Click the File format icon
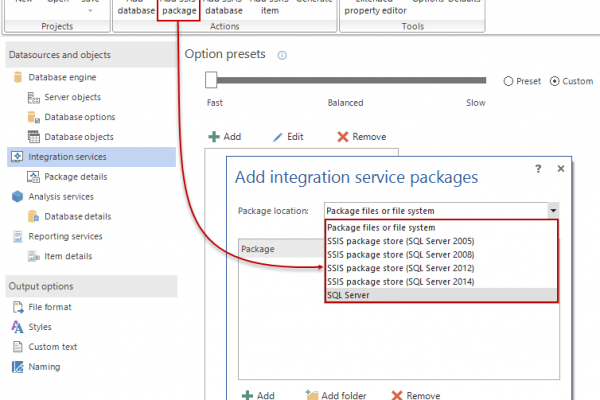This screenshot has width=600, height=400. (18, 307)
